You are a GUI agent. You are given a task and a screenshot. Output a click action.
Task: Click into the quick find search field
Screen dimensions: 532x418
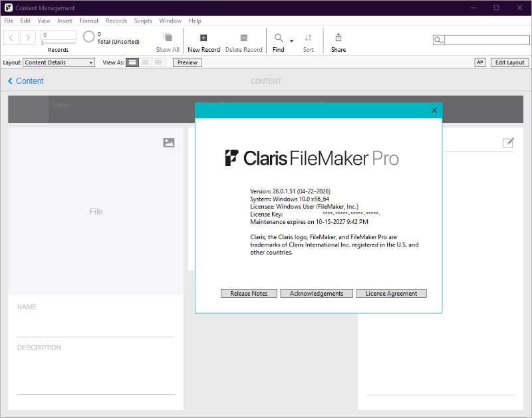coord(487,41)
